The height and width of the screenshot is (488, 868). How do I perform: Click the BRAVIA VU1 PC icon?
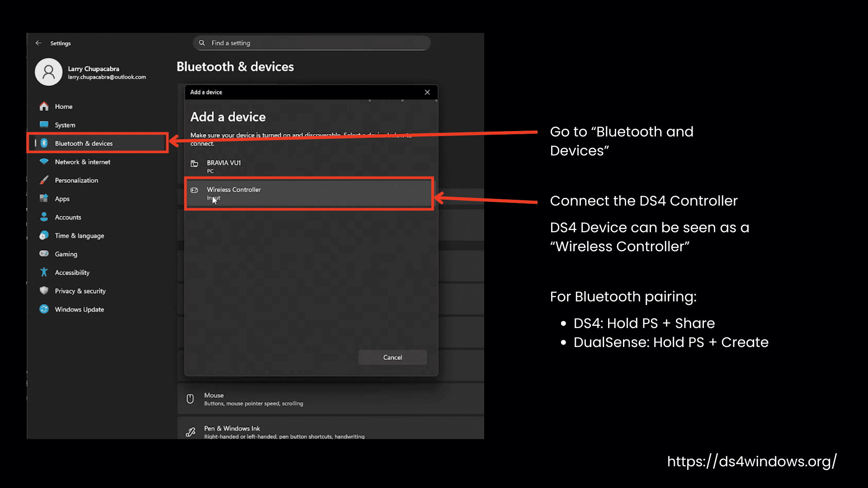point(194,164)
